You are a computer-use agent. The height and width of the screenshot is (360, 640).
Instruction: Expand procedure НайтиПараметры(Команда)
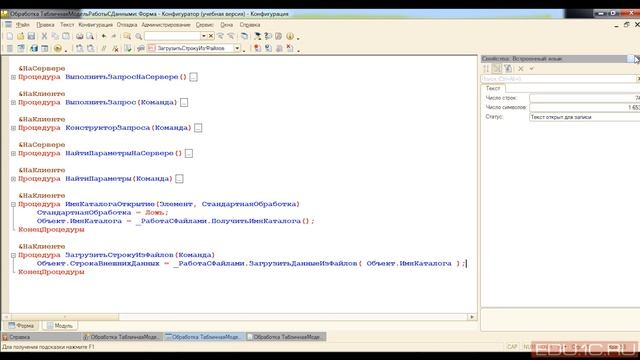[x=13, y=179]
